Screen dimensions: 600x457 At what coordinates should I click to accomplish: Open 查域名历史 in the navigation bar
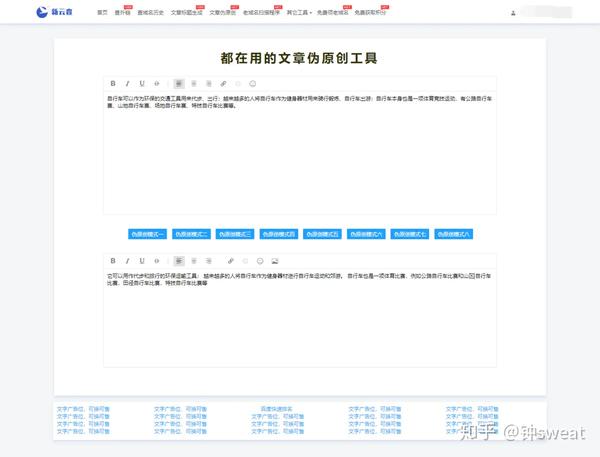150,12
